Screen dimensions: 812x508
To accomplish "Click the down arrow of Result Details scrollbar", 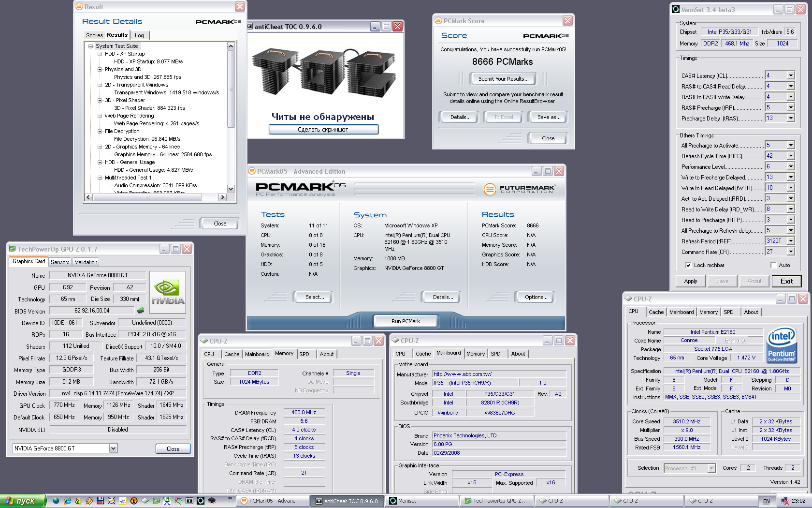I will (x=231, y=189).
